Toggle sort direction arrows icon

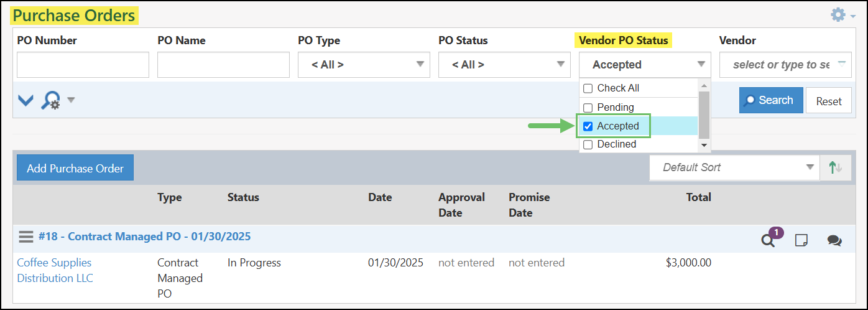coord(835,167)
